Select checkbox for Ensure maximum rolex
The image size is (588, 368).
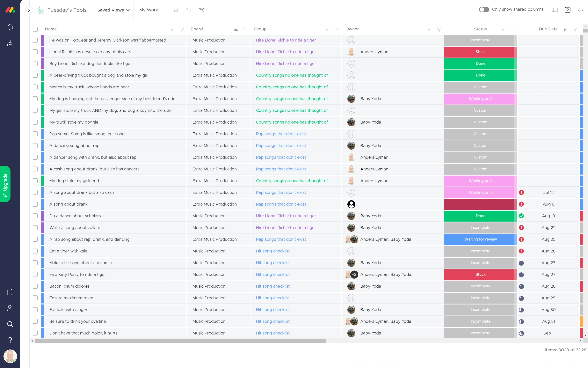click(35, 298)
